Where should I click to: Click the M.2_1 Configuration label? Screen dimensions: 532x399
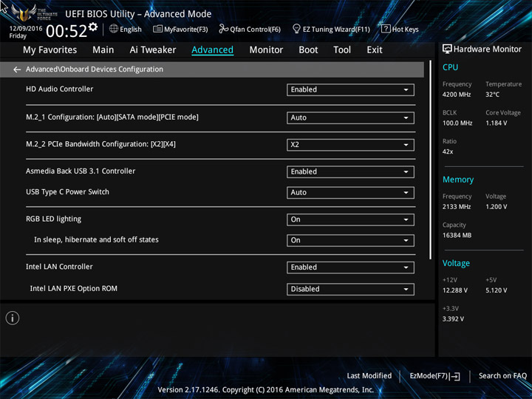[x=112, y=117]
